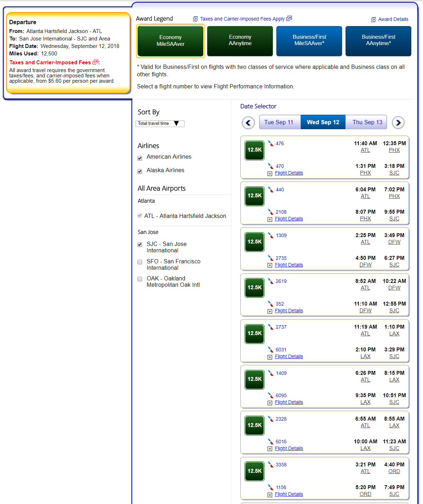Click LAX departure airport for flight 6031

[366, 356]
